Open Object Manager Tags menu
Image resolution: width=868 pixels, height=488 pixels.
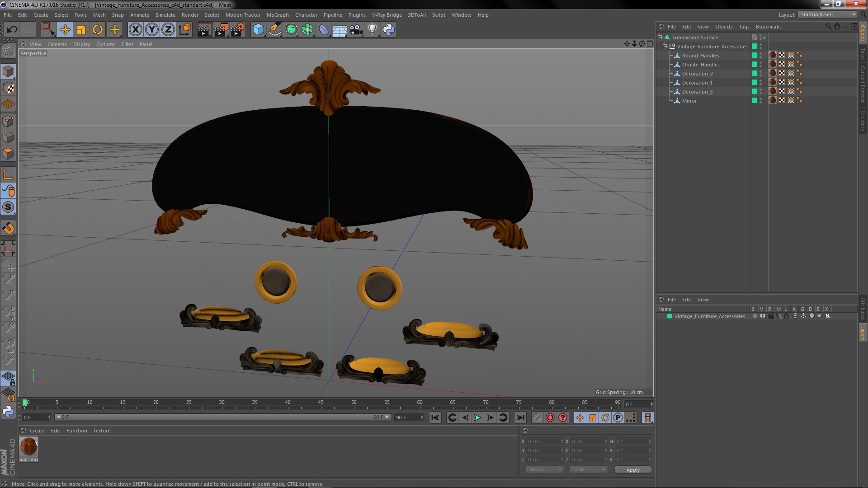click(x=744, y=27)
